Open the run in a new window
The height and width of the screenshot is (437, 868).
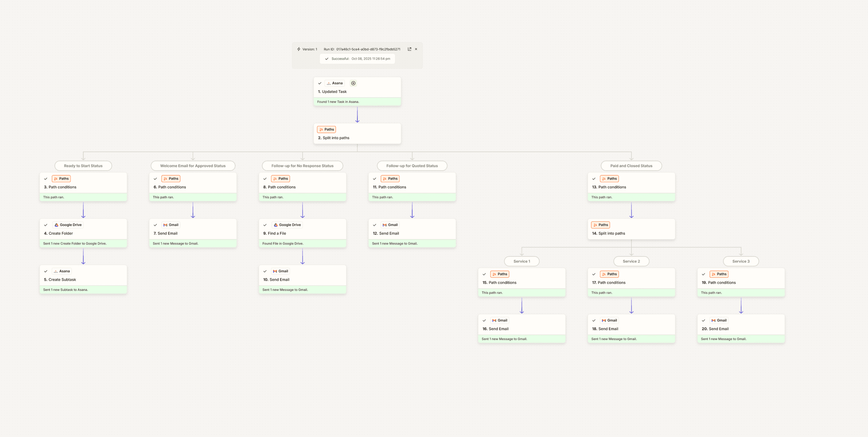(409, 49)
